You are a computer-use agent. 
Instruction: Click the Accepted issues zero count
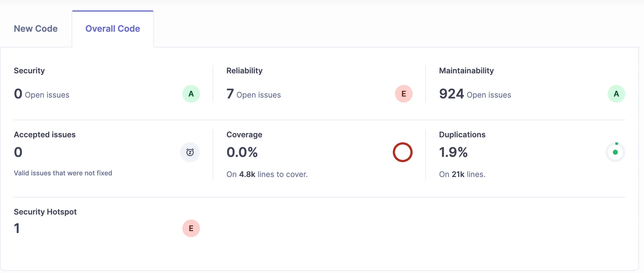coord(18,152)
